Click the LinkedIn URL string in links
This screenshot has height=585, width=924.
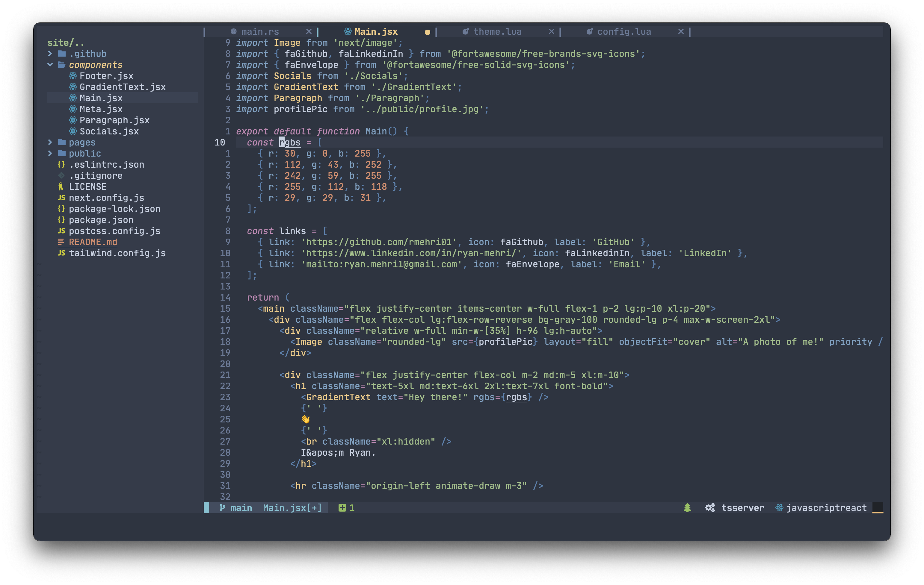click(x=411, y=253)
